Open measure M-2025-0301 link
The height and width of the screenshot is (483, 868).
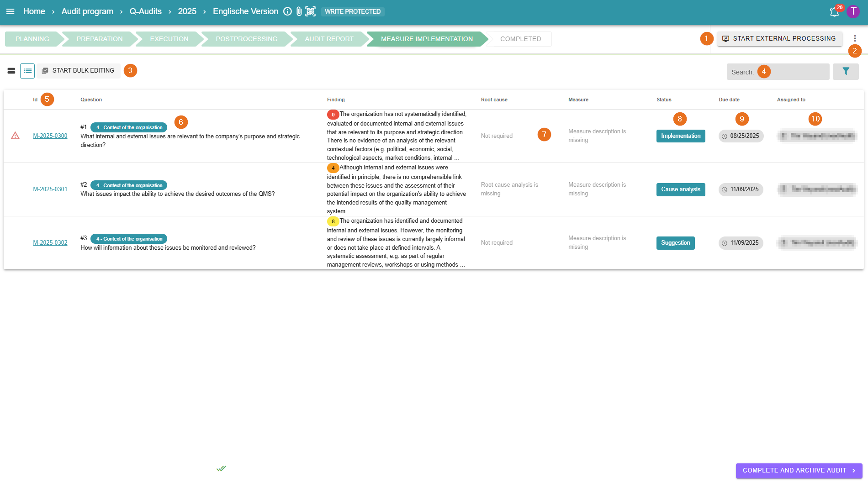pos(50,189)
